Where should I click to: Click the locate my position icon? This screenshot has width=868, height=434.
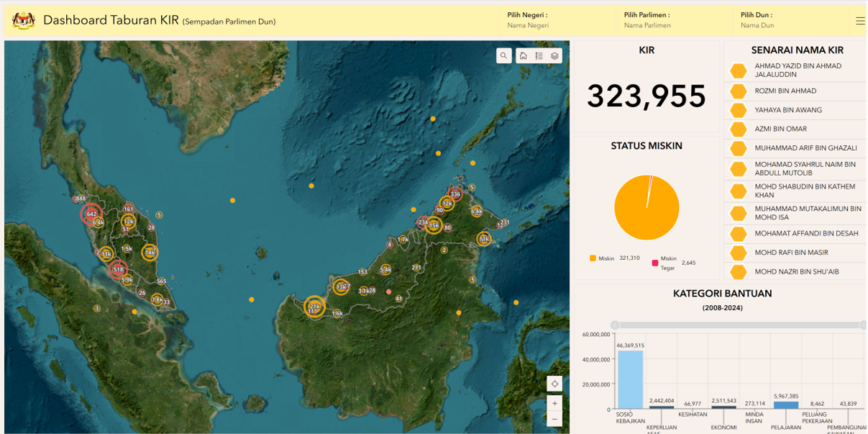pos(554,384)
